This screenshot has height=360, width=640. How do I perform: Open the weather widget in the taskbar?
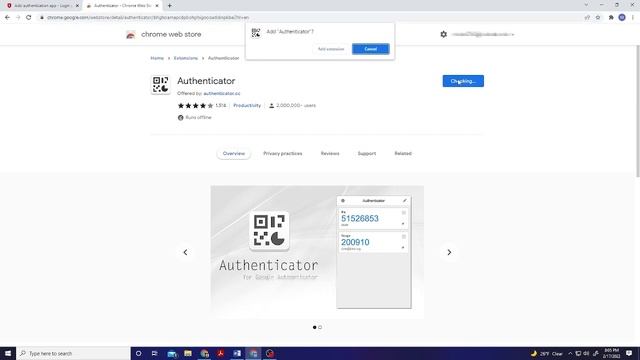click(546, 353)
